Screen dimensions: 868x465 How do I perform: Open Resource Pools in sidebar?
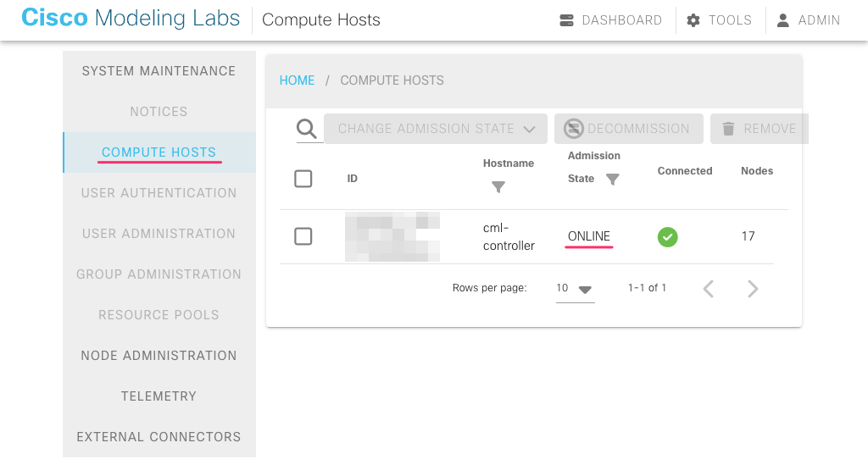pyautogui.click(x=159, y=314)
